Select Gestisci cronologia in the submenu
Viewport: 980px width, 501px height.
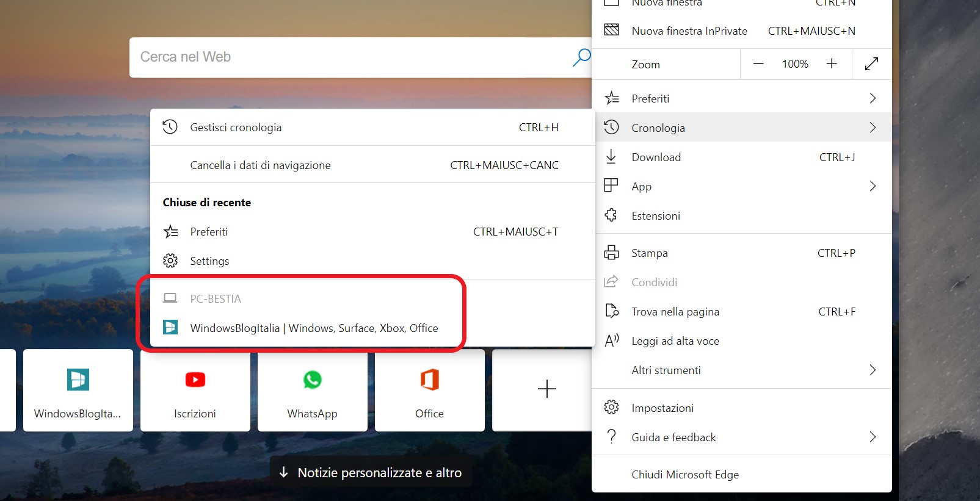372,127
